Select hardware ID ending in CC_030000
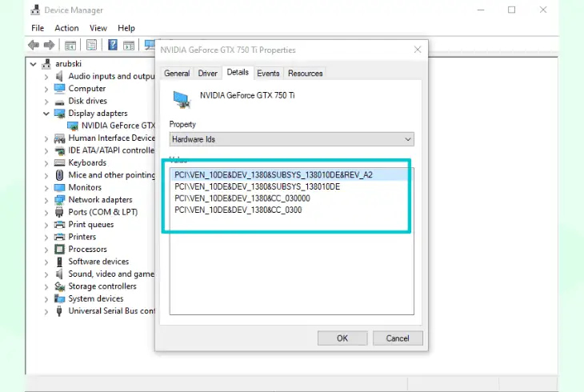The image size is (584, 392). [x=242, y=198]
